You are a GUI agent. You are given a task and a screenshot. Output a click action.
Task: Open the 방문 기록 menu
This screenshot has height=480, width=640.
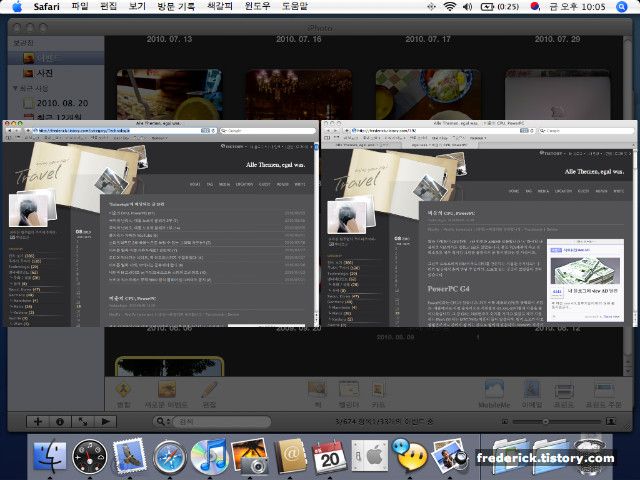pos(176,7)
